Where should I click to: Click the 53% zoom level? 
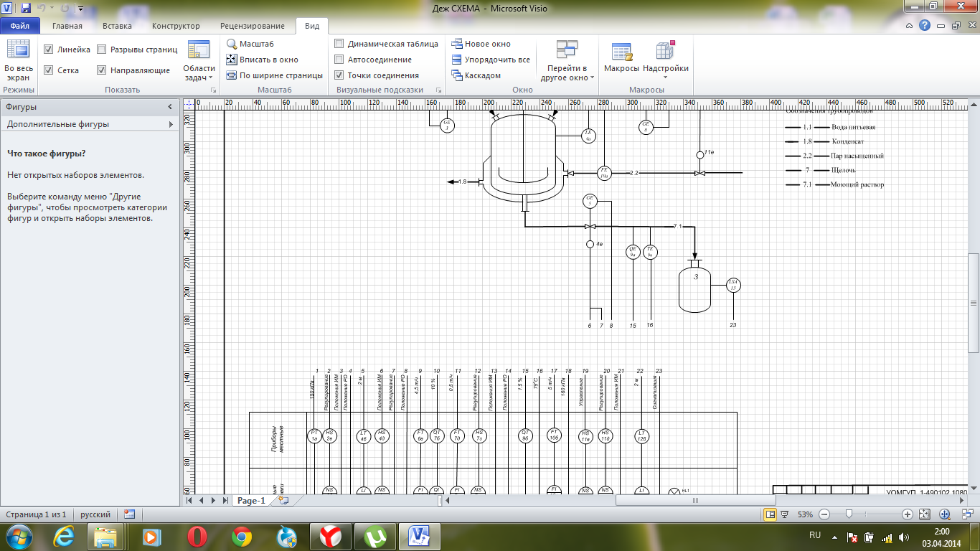(805, 514)
